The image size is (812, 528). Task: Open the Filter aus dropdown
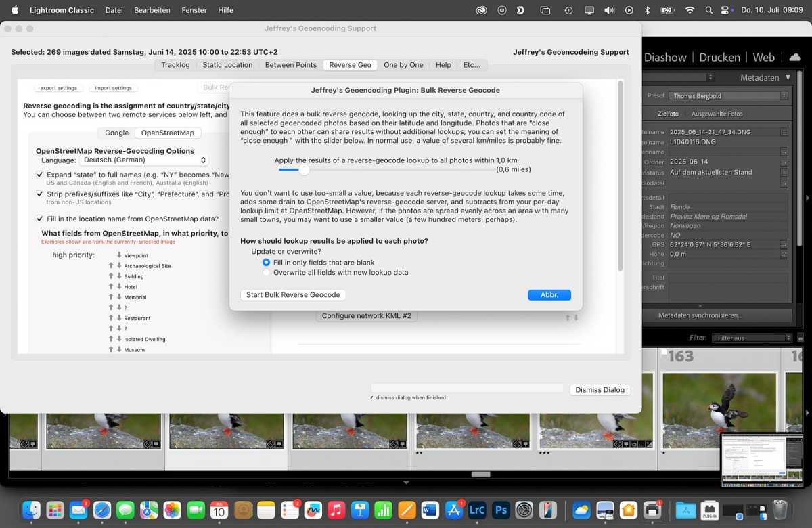(x=751, y=338)
